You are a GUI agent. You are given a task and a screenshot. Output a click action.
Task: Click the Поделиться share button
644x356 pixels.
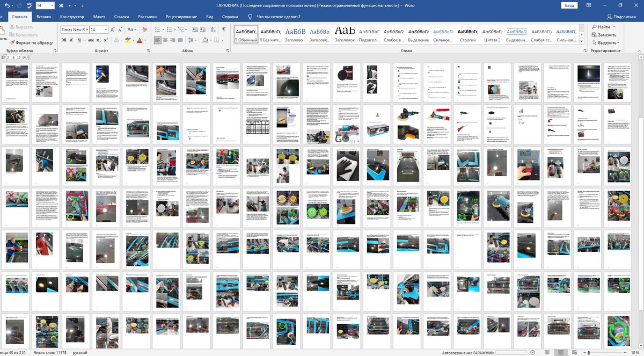coord(621,17)
